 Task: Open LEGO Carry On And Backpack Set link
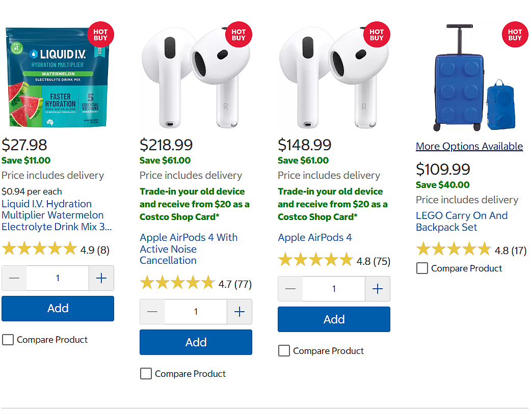462,222
